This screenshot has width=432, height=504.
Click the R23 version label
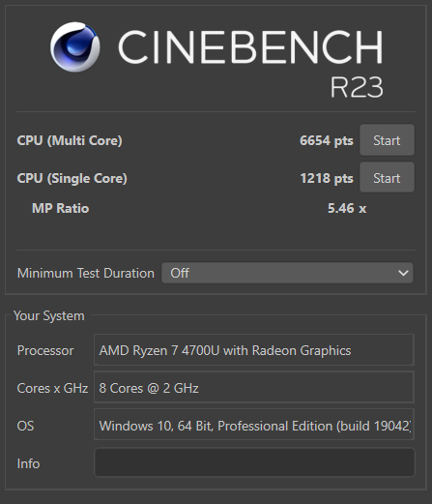pyautogui.click(x=357, y=87)
